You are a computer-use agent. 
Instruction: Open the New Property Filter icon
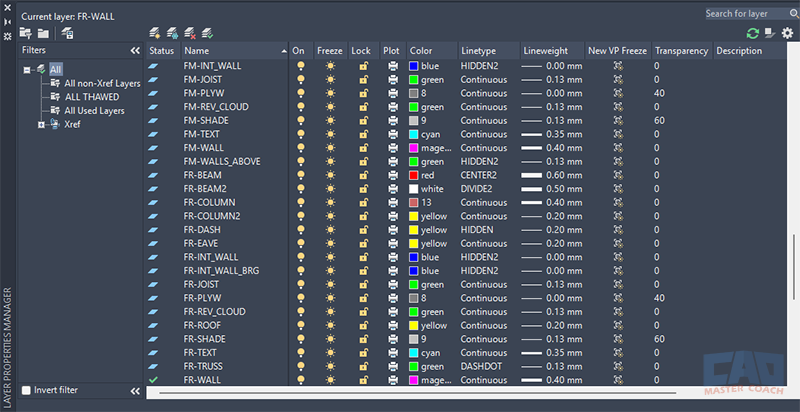click(26, 33)
